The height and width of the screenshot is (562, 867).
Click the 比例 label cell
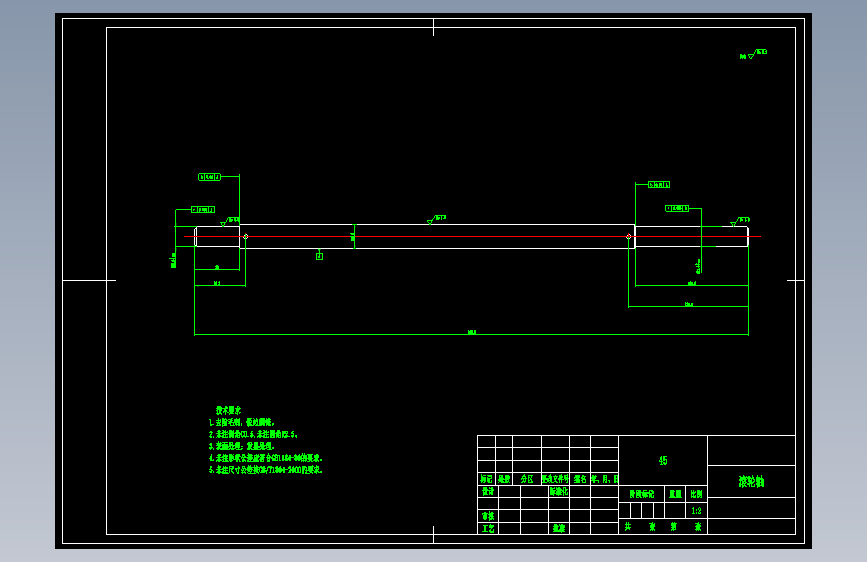click(x=696, y=494)
